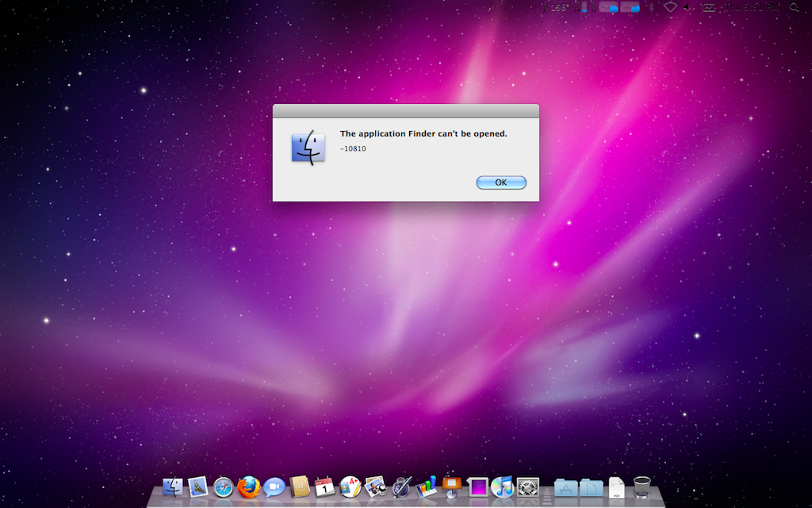Screen dimensions: 812x508
Task: Click the battery status icon in menu bar
Action: (x=709, y=7)
